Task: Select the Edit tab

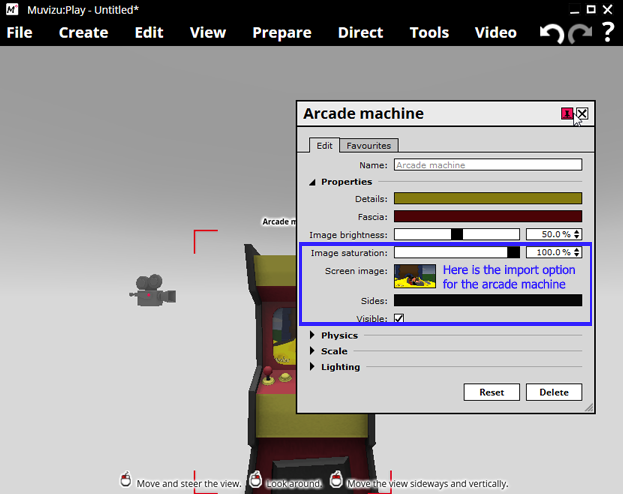Action: [324, 145]
